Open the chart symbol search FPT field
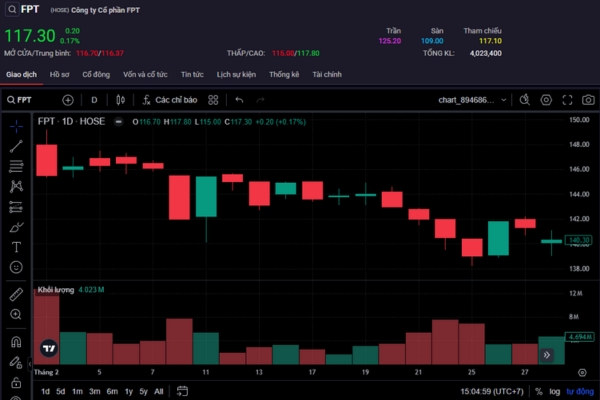This screenshot has height=400, width=600. 19,100
